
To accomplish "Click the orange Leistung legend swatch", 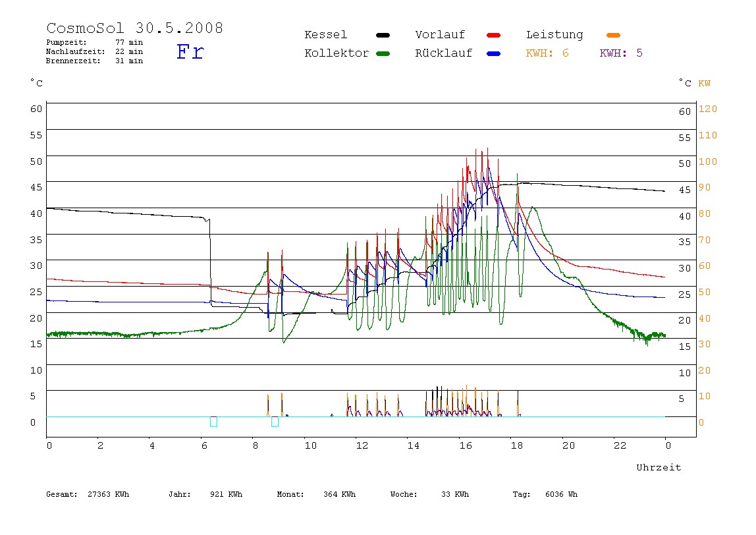I will click(x=613, y=35).
